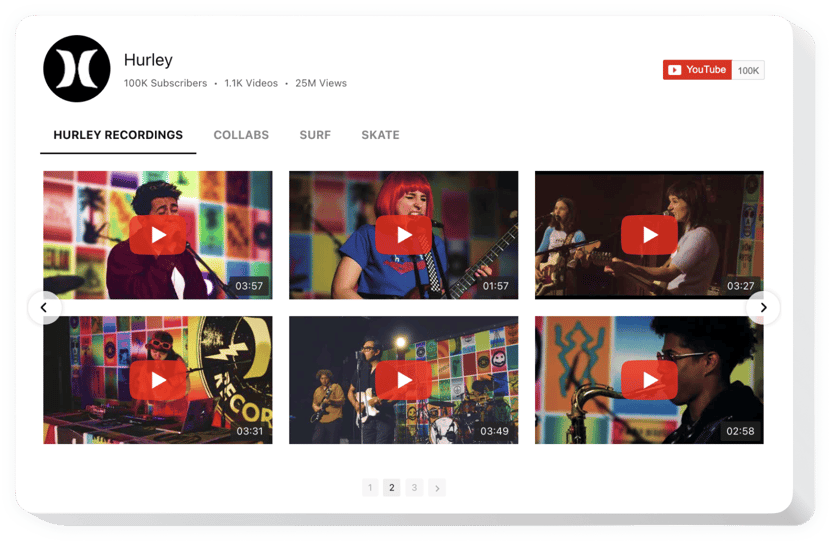Open the Hurley Recordings tab
Viewport: 830px width, 542px height.
[x=118, y=135]
